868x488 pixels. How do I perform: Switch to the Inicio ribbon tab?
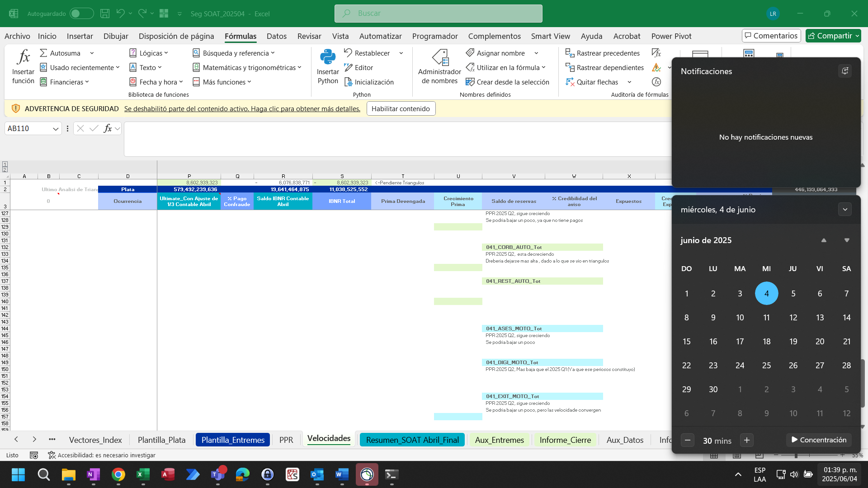(x=47, y=36)
